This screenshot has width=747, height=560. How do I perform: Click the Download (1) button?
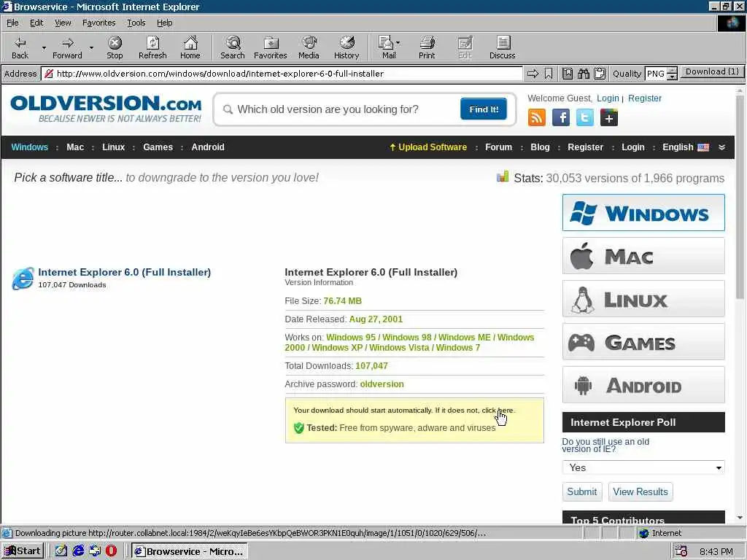pyautogui.click(x=712, y=72)
